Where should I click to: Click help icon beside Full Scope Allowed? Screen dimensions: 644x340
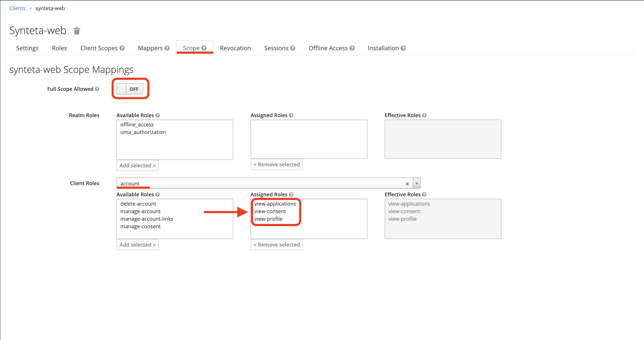click(97, 89)
